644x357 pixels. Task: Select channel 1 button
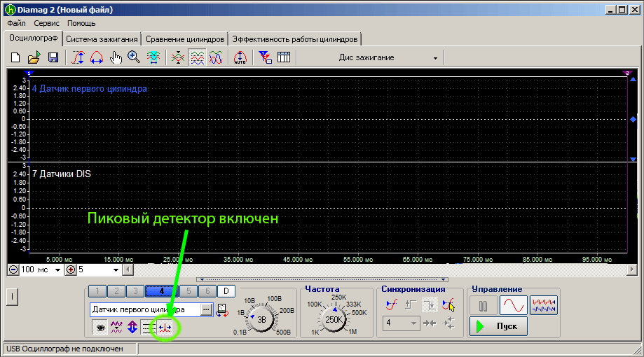pyautogui.click(x=97, y=291)
